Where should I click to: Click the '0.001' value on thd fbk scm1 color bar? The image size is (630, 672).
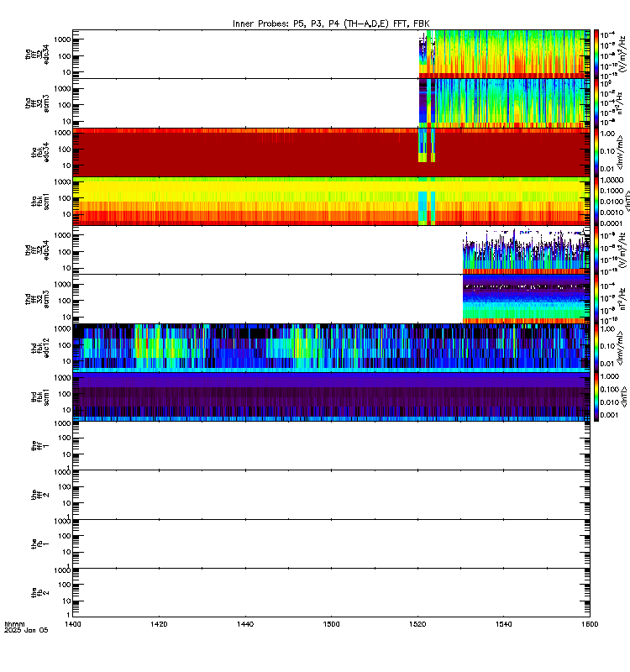(x=610, y=415)
